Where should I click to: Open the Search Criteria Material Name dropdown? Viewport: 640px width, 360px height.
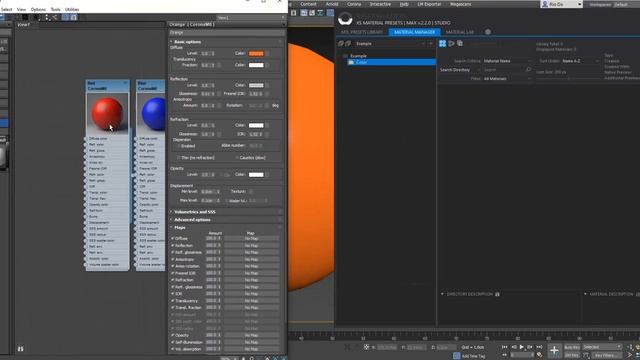507,61
